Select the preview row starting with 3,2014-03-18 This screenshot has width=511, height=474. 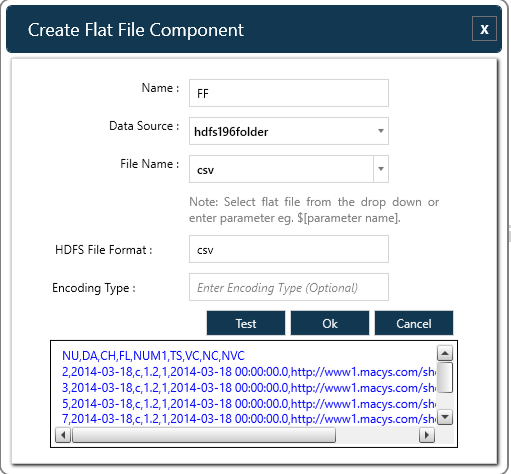point(249,388)
